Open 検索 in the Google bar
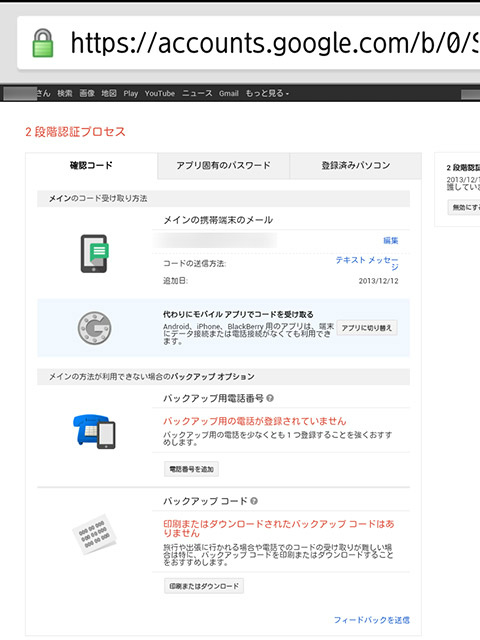The height and width of the screenshot is (640, 480). (x=64, y=93)
